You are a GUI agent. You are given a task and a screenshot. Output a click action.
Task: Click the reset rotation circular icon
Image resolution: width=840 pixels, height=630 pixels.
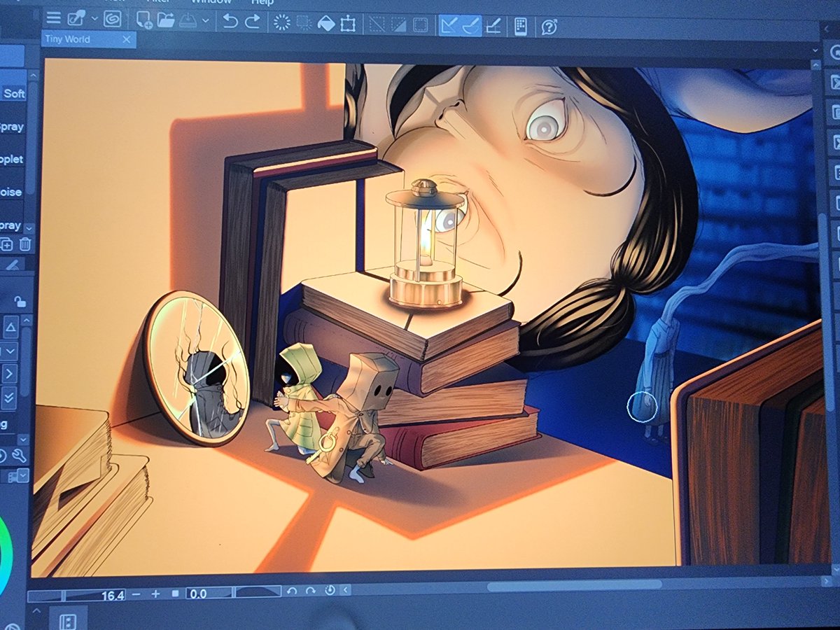click(330, 591)
